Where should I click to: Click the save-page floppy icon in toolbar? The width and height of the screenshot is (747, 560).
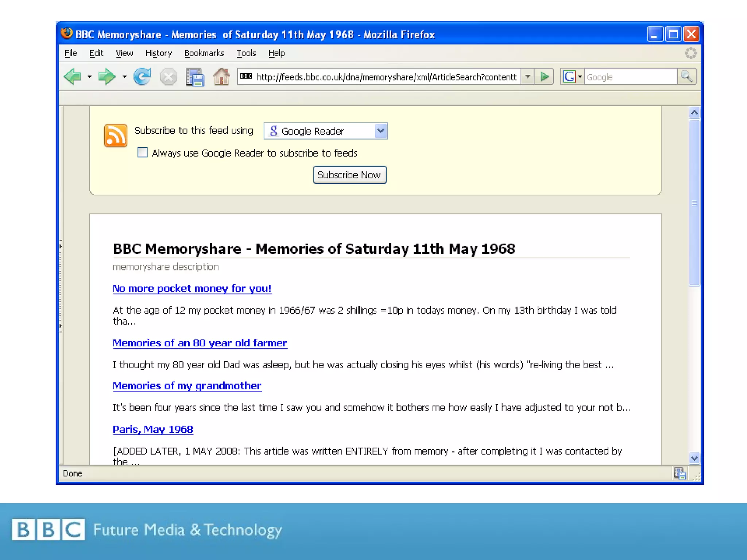195,77
